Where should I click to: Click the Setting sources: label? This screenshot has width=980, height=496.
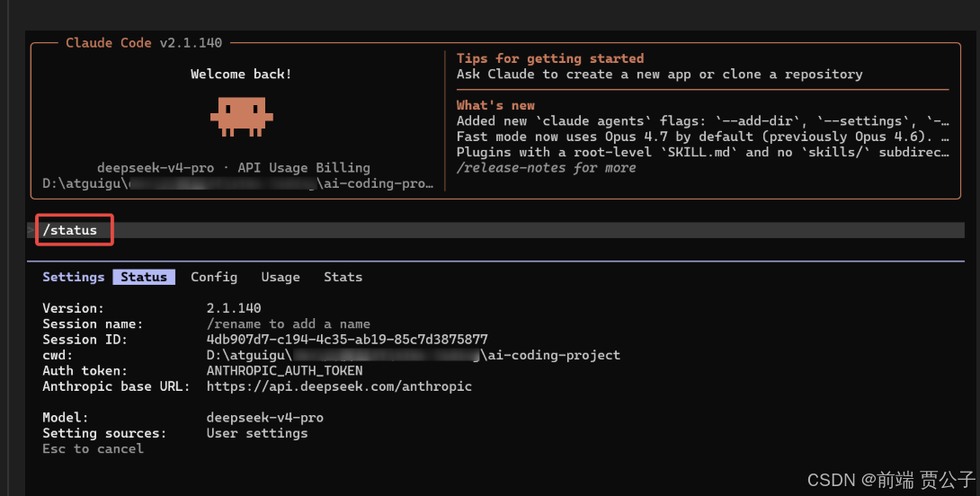click(x=104, y=433)
